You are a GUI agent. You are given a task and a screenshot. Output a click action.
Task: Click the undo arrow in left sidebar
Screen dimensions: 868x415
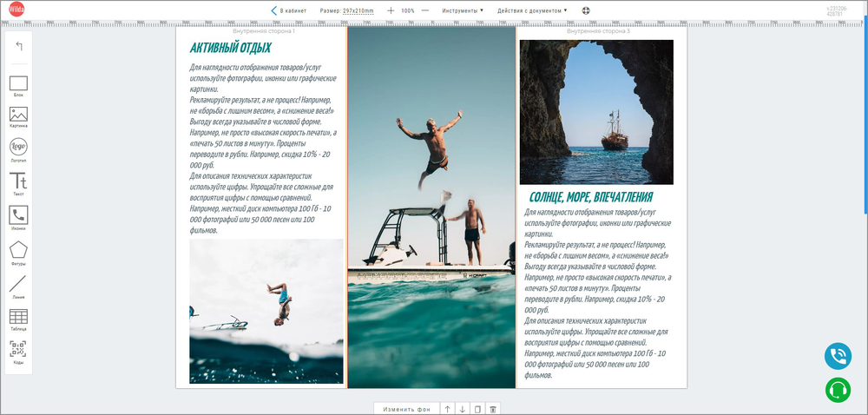[19, 46]
